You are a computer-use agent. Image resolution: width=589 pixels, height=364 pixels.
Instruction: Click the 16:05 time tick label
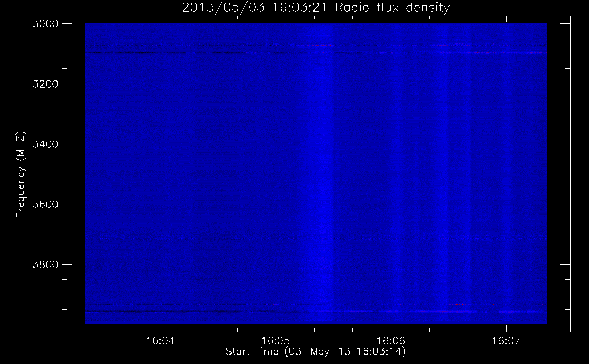[276, 341]
